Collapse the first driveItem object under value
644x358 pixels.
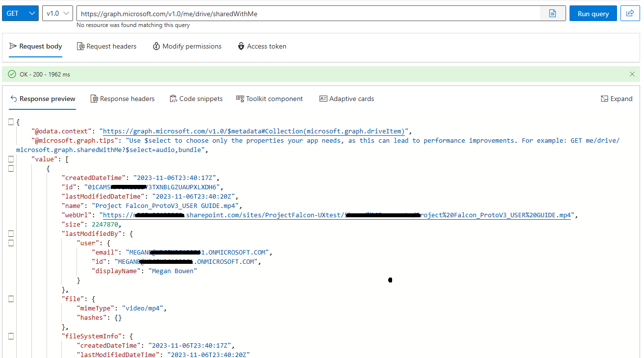pyautogui.click(x=11, y=168)
